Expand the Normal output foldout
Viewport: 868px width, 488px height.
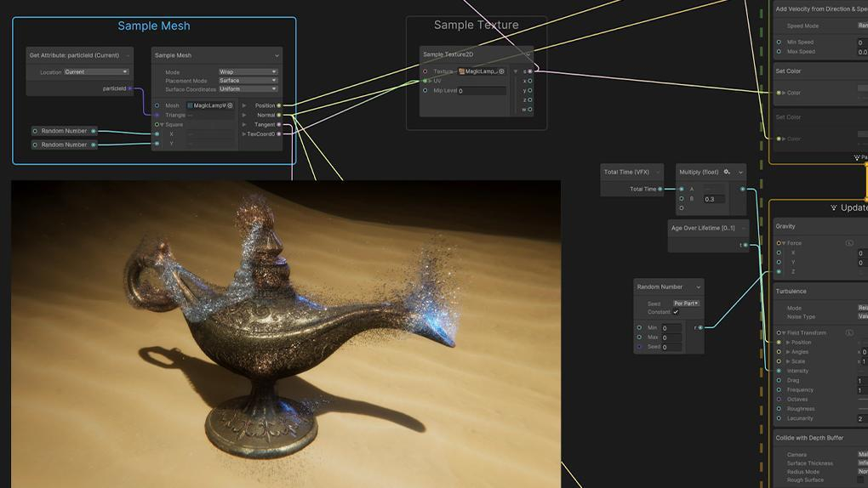tap(244, 115)
